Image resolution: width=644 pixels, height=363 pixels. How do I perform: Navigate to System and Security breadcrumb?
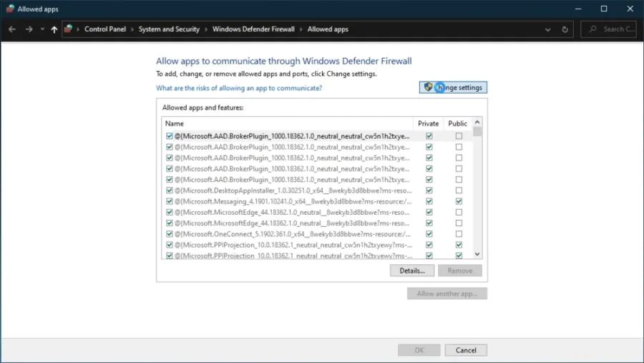pos(169,29)
